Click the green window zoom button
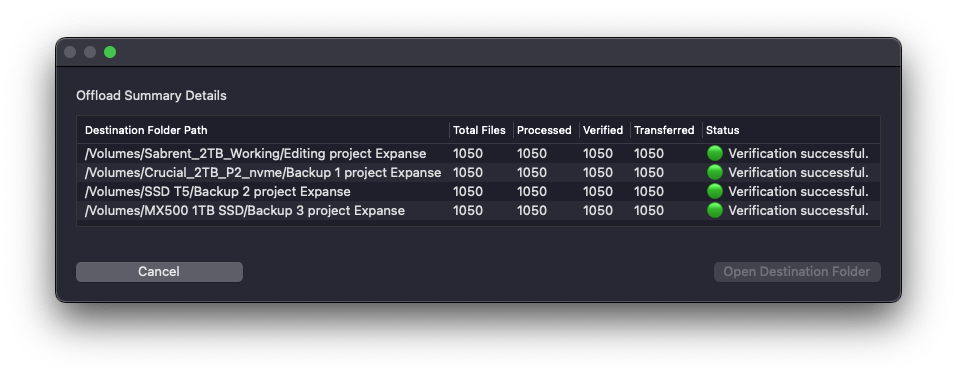The height and width of the screenshot is (376, 957). point(110,52)
